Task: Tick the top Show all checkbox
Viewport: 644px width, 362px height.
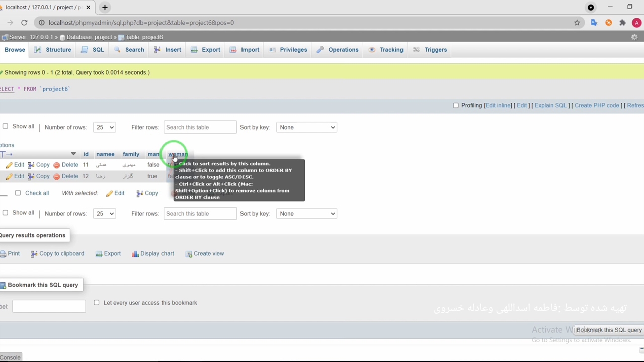Action: 5,126
